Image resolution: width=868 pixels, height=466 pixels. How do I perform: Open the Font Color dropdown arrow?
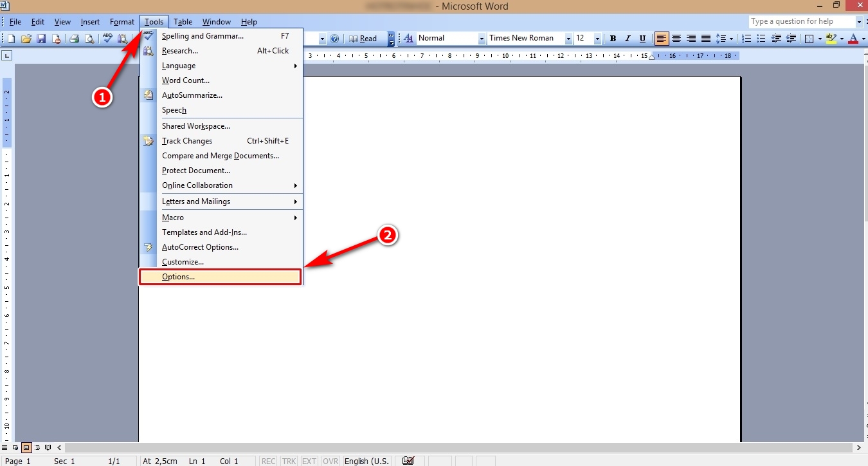863,39
